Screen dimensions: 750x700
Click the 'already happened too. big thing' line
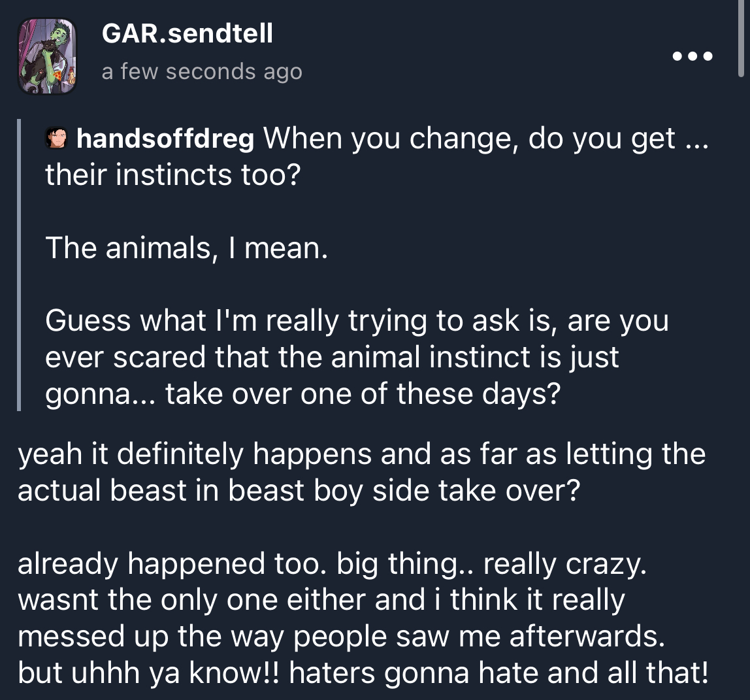coord(332,564)
